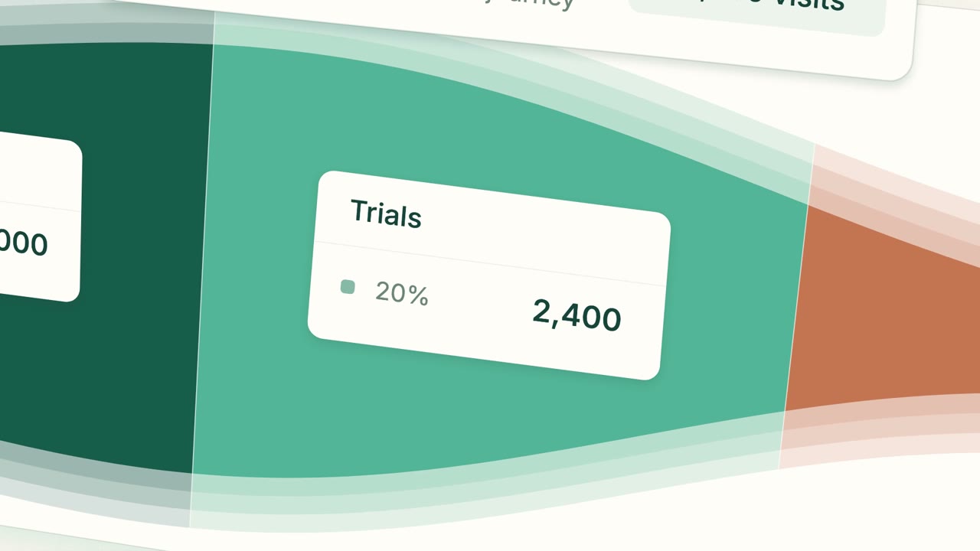Click the 20% conversion label

401,292
